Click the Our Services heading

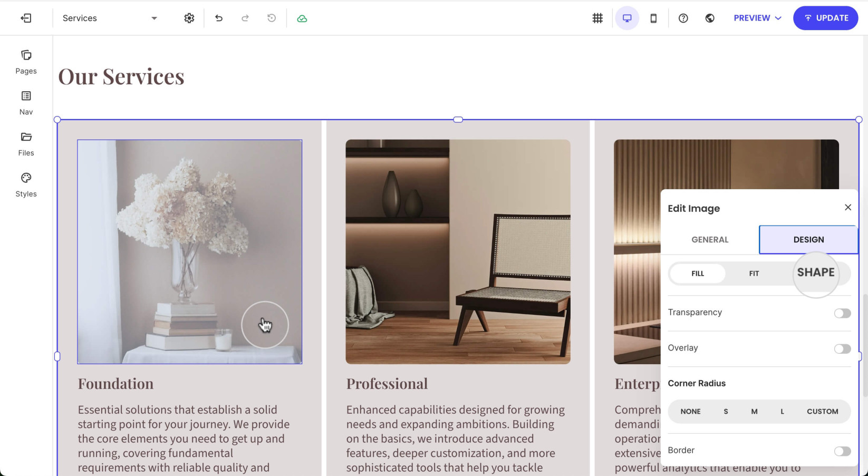[x=121, y=76]
